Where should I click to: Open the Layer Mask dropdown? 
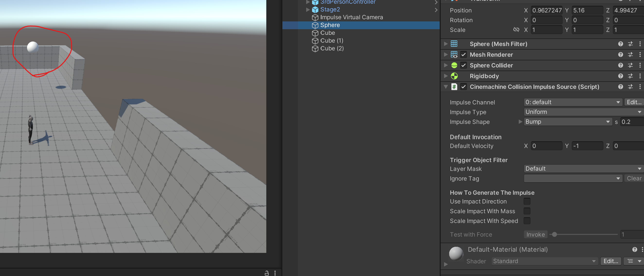pos(583,169)
